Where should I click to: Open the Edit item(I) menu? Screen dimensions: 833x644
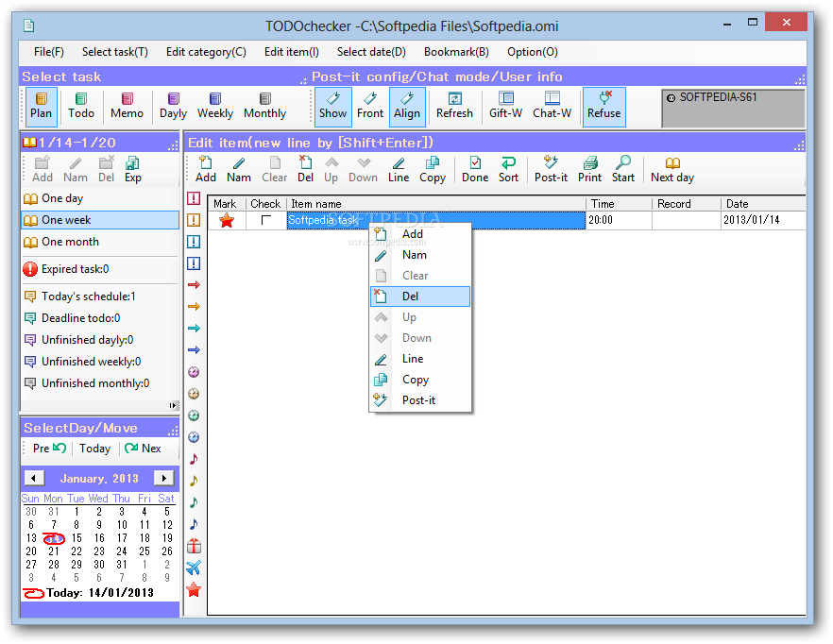292,52
